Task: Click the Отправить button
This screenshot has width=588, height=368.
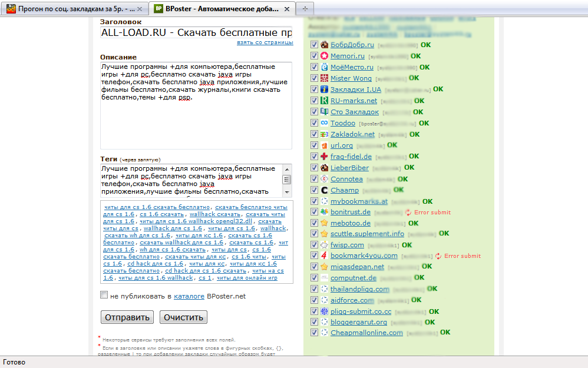Action: click(127, 317)
